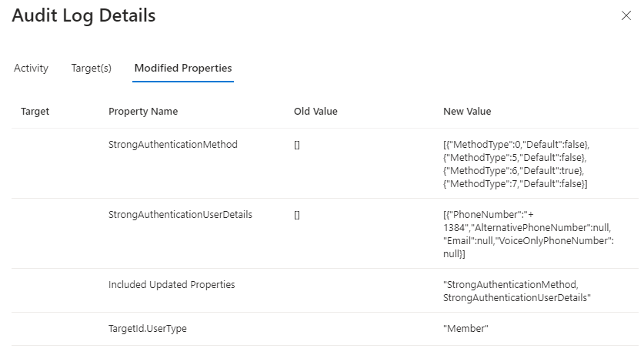The height and width of the screenshot is (355, 644).
Task: Click old value of StrongAuthenticationUserDetails
Action: [x=297, y=215]
